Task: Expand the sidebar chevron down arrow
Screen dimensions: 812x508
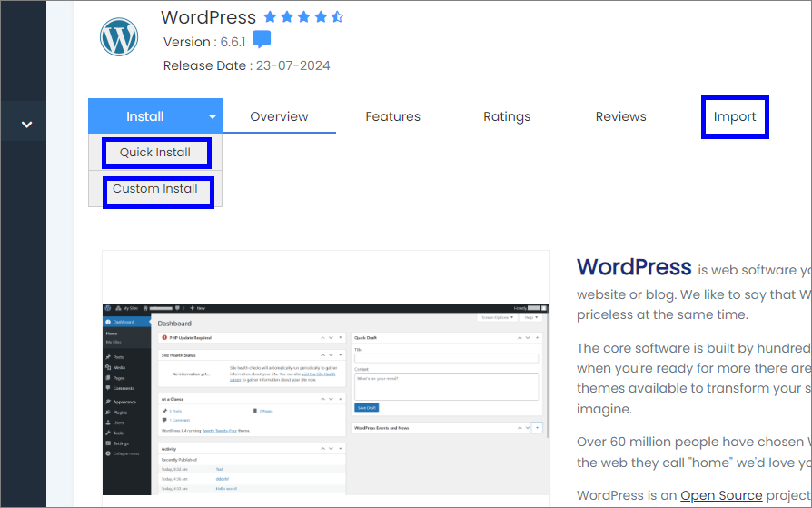Action: click(x=26, y=125)
